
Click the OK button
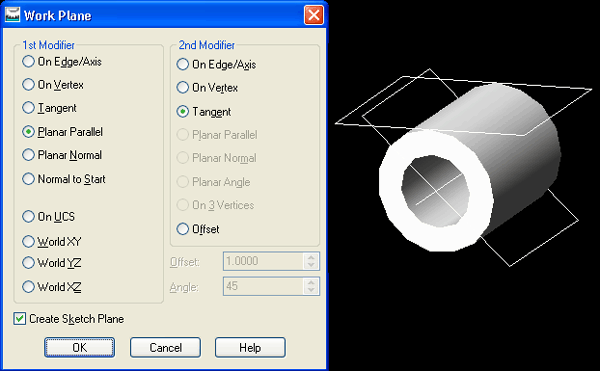coord(79,347)
